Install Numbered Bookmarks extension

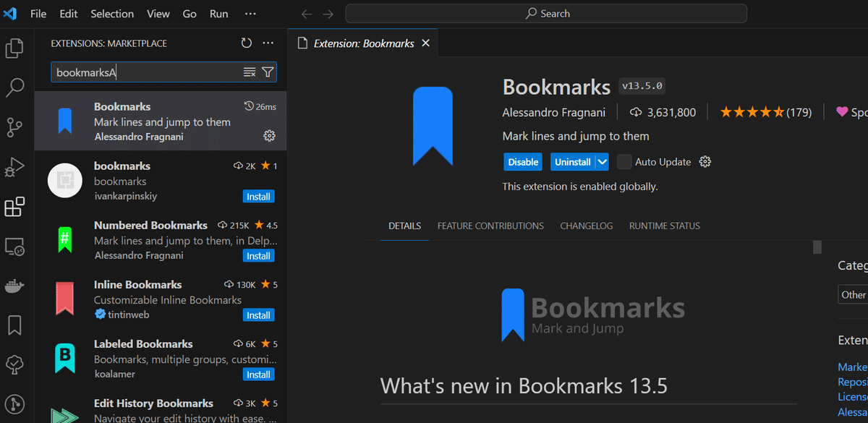pyautogui.click(x=258, y=256)
